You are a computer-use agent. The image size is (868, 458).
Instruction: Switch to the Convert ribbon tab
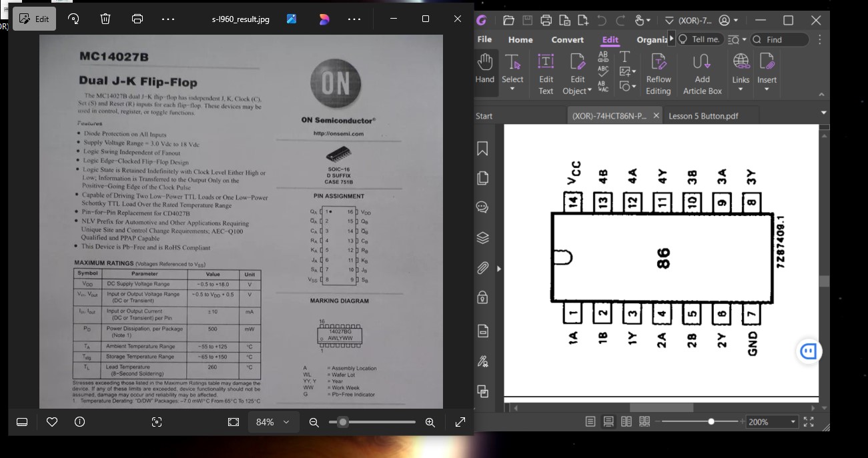pos(567,39)
